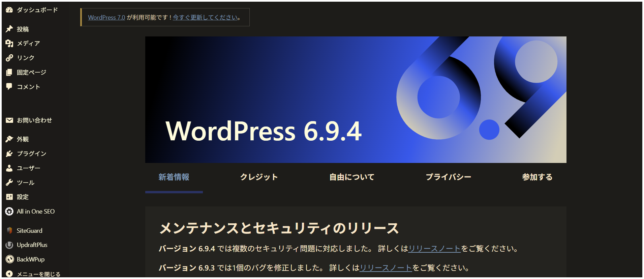
Task: Click the BackWPup icon
Action: click(x=9, y=259)
